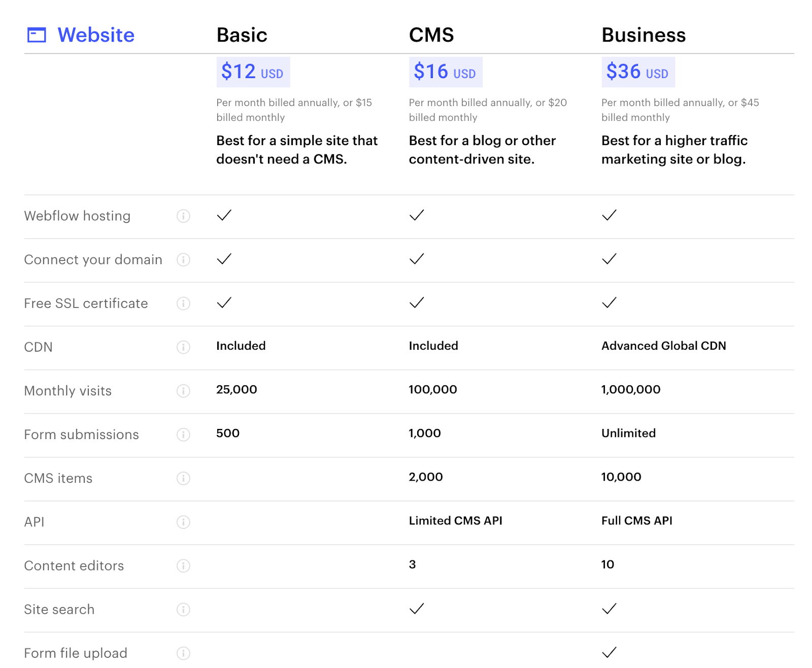Click 'Best for a higher traffic' description

coord(674,150)
